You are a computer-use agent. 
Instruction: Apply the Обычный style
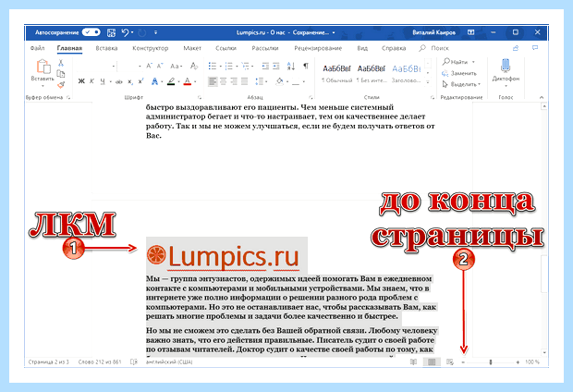[x=336, y=74]
